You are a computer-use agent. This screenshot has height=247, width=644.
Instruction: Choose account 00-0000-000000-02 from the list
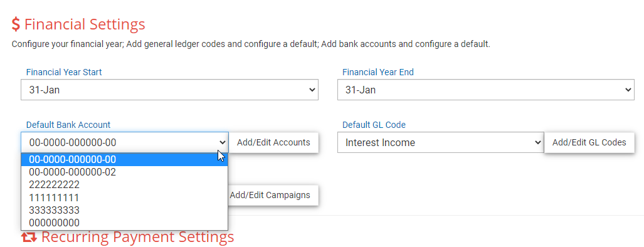pyautogui.click(x=124, y=172)
